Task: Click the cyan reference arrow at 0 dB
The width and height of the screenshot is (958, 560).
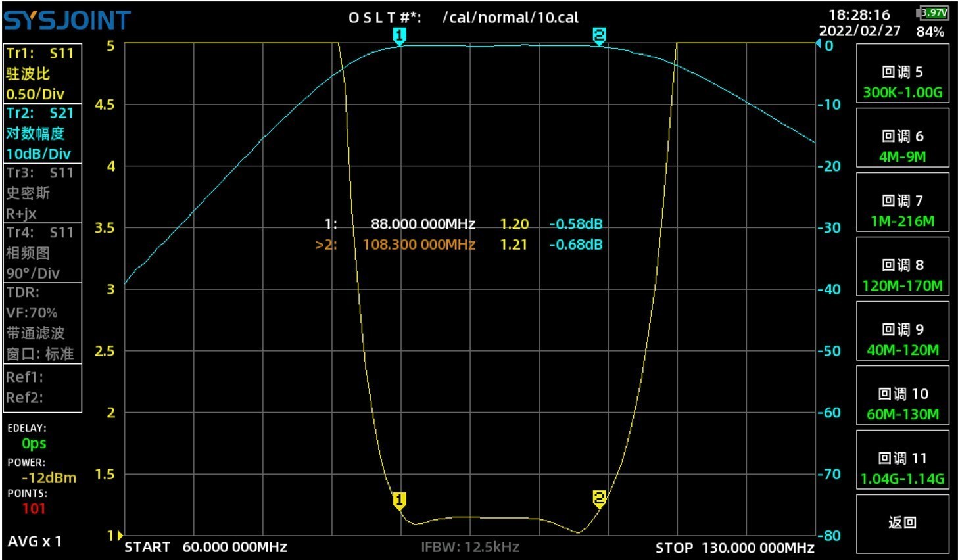Action: tap(819, 44)
